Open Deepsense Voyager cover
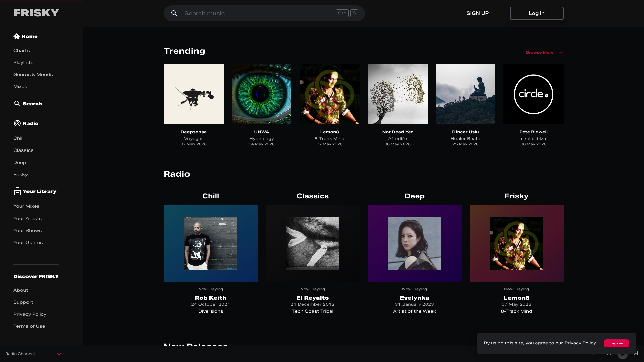Image resolution: width=644 pixels, height=362 pixels. [x=194, y=94]
